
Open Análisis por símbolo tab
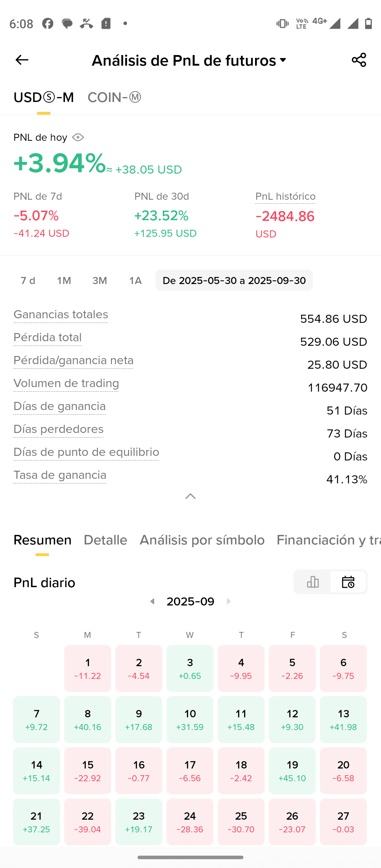tap(202, 540)
